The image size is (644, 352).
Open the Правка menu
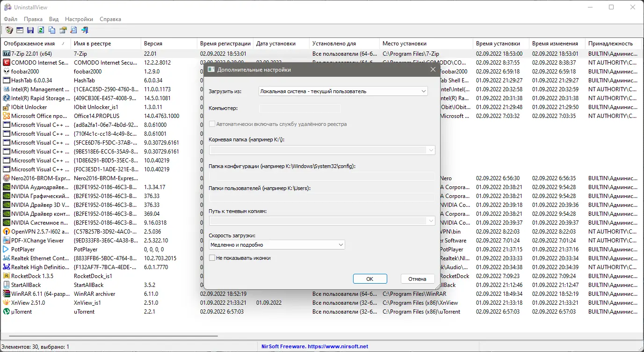pyautogui.click(x=33, y=19)
